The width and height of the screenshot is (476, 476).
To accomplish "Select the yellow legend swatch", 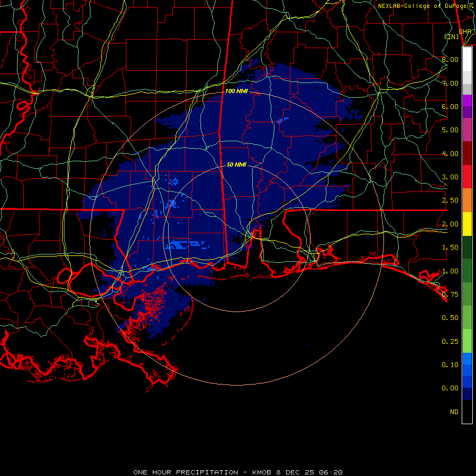I will (x=467, y=224).
